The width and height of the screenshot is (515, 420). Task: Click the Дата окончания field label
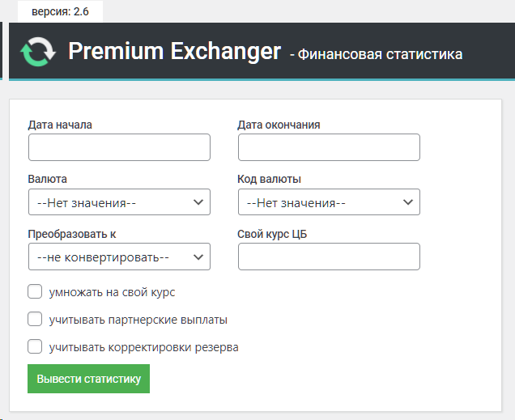point(279,125)
